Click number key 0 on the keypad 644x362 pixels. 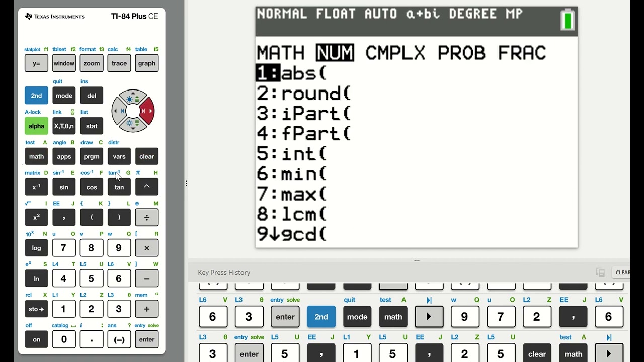(64, 339)
